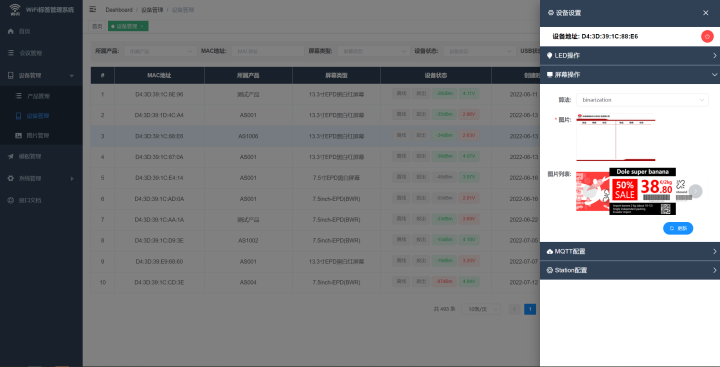Select the red Rabbit image thumbnail
The height and width of the screenshot is (367, 720).
pos(592,192)
